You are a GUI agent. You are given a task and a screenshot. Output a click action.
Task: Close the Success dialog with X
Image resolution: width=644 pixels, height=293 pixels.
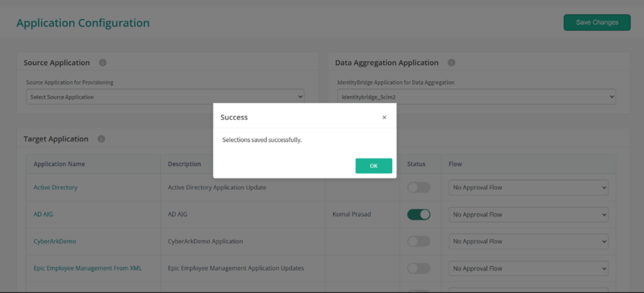(384, 118)
